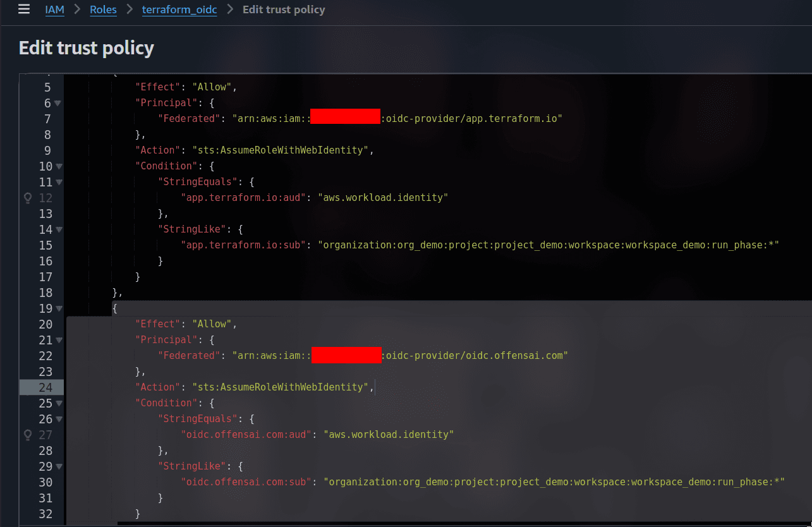The width and height of the screenshot is (812, 527).
Task: Collapse StringLike block at line 14
Action: [59, 229]
